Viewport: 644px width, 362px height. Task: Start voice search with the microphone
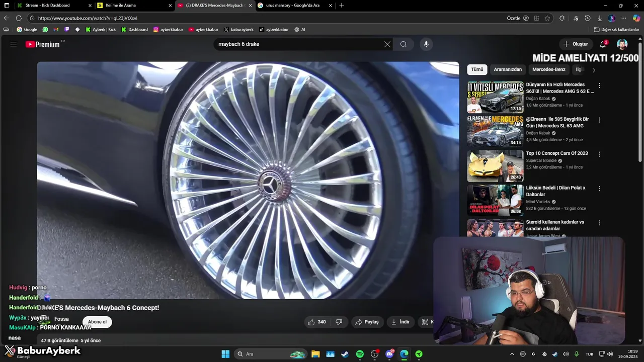(426, 44)
